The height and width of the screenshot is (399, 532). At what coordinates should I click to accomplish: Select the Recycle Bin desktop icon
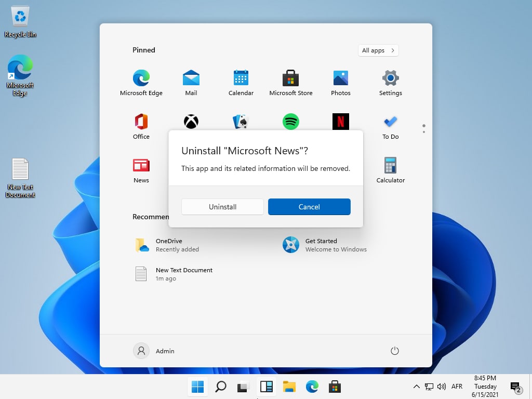pyautogui.click(x=20, y=22)
